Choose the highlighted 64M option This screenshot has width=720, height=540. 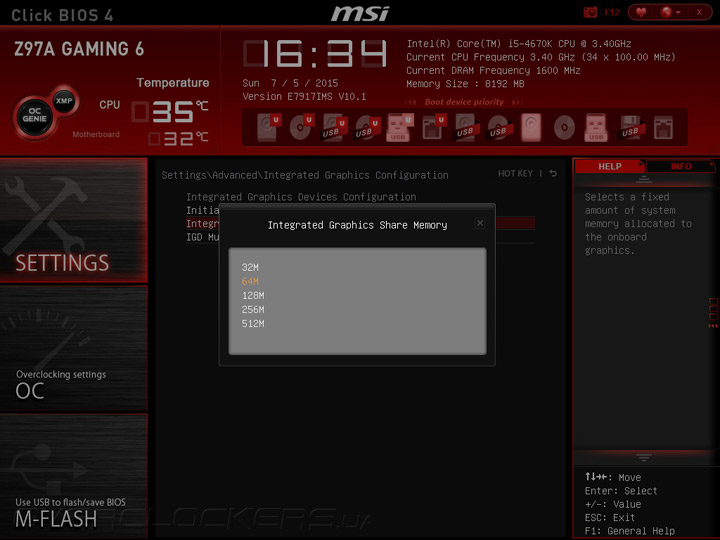(250, 281)
